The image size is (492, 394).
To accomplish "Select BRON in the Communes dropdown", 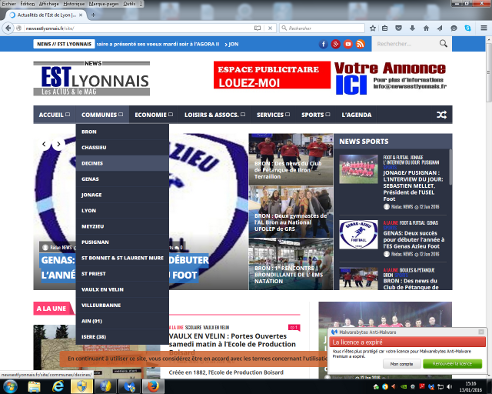I will click(x=122, y=132).
